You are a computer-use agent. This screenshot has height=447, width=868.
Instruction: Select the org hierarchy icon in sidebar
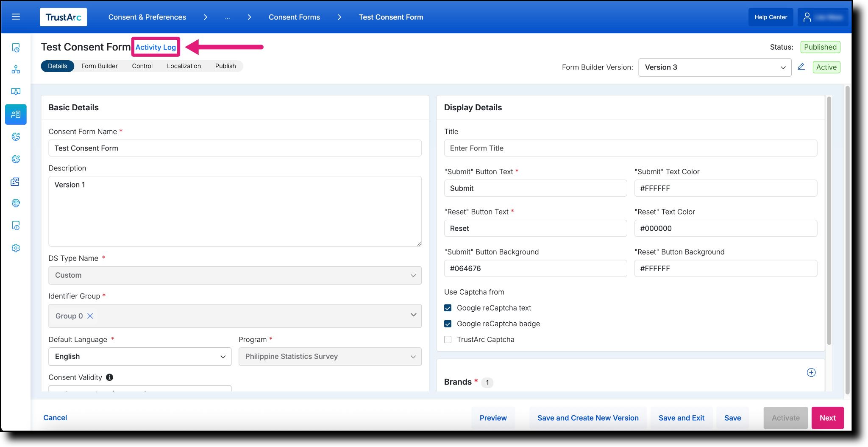[x=16, y=69]
